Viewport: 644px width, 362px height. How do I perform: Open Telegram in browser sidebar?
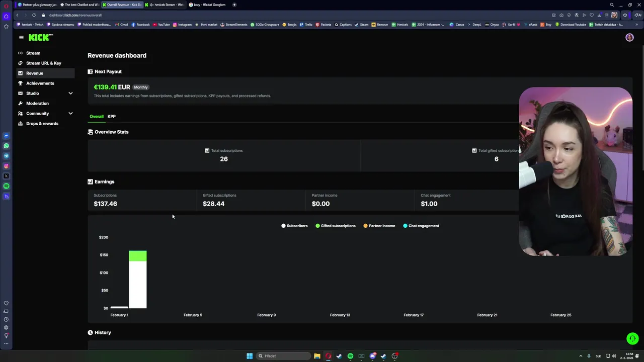pos(6,156)
